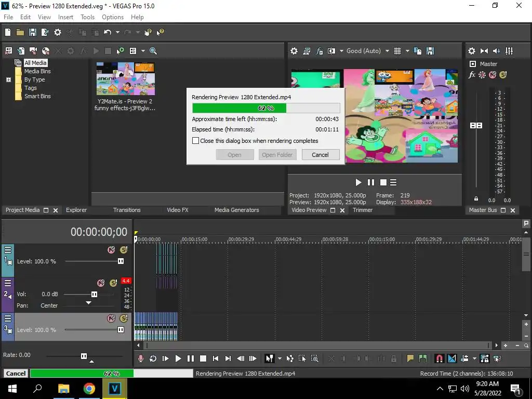Screen dimensions: 532x399
Task: Select the Y2Mate.is Preview 2 media thumbnail
Action: 126,79
